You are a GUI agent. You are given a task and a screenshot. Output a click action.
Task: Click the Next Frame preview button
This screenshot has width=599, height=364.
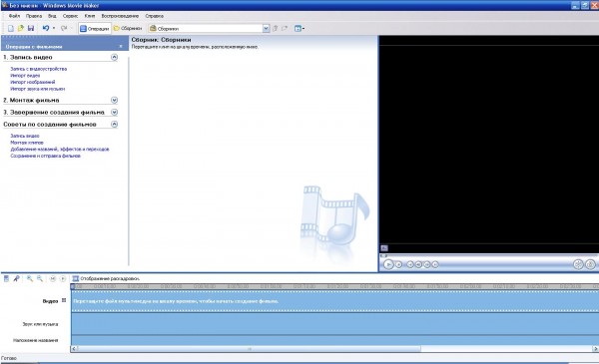(426, 264)
